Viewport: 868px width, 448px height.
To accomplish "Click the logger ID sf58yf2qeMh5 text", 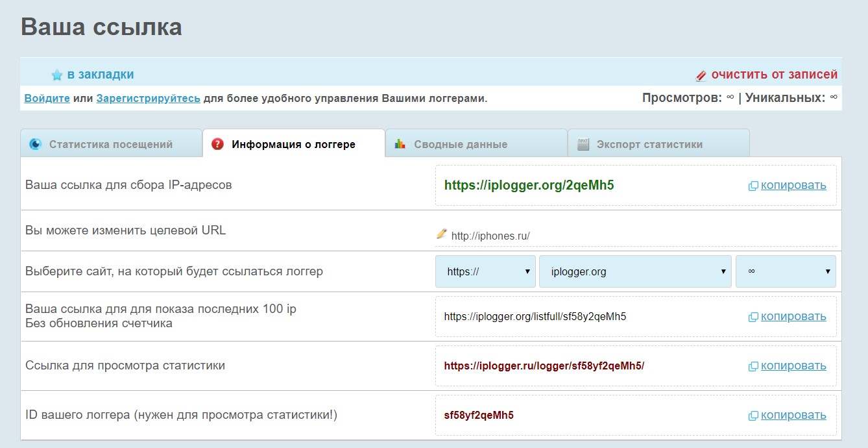I will click(479, 416).
